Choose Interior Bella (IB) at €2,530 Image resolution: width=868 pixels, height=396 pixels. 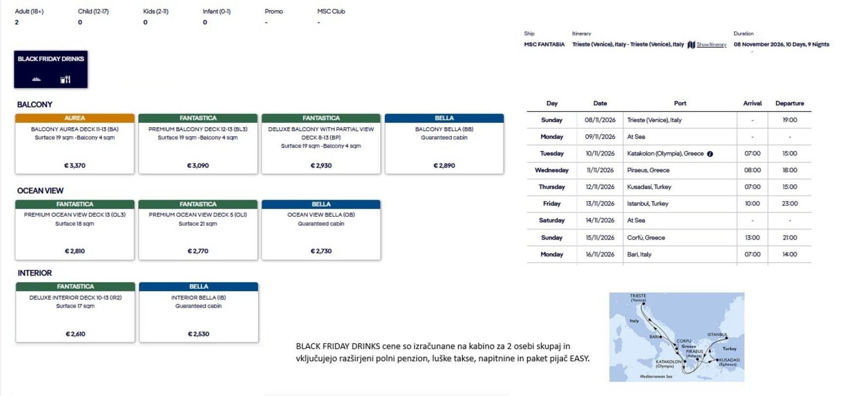(199, 312)
